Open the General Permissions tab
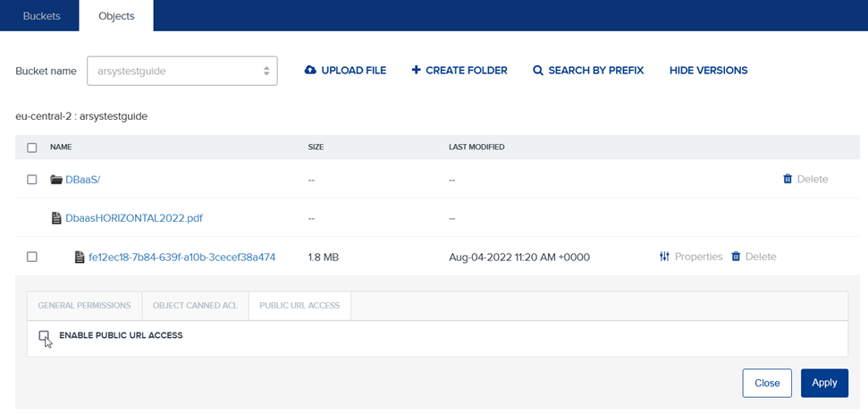 pos(84,306)
